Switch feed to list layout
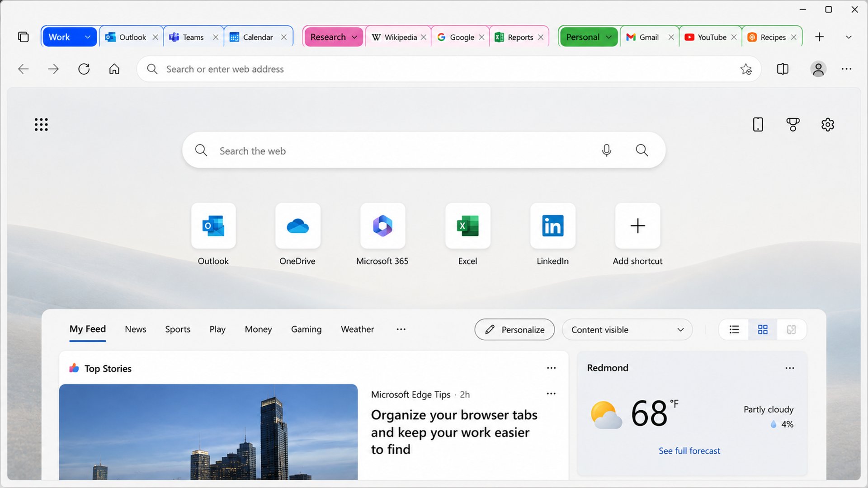Screen dimensions: 868x488 (x=734, y=330)
